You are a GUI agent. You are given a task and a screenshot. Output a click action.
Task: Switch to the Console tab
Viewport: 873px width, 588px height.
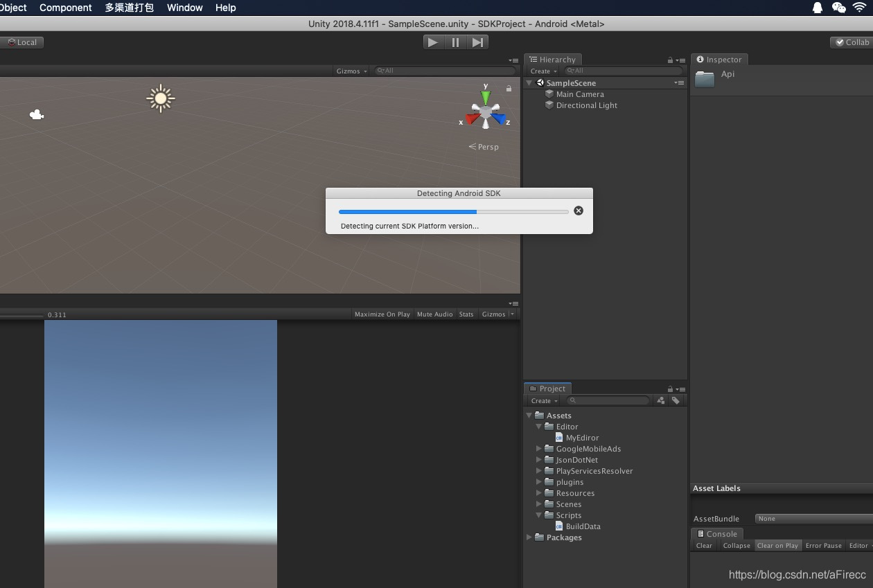tap(716, 534)
